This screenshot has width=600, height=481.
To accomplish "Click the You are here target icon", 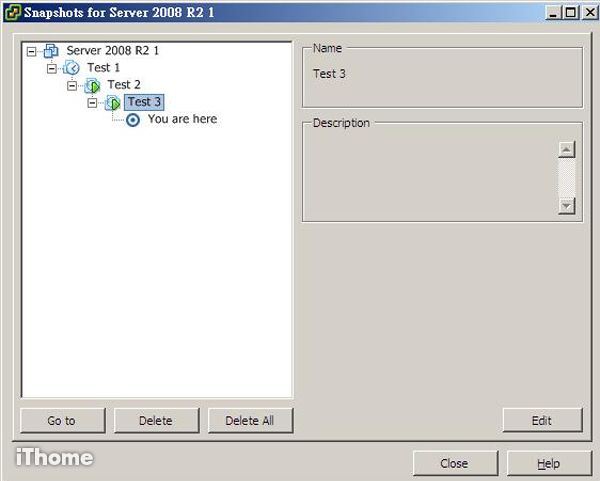I will click(x=133, y=120).
